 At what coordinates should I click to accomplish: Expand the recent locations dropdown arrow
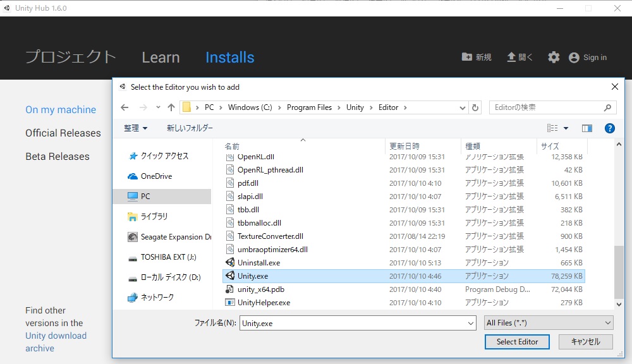(x=158, y=107)
